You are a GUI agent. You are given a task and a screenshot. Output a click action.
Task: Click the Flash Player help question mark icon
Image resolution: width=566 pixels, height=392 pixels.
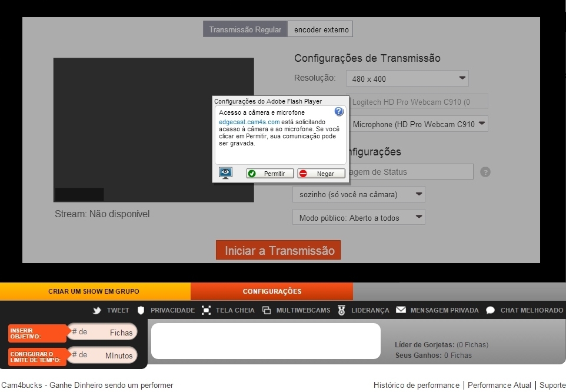[x=339, y=111]
